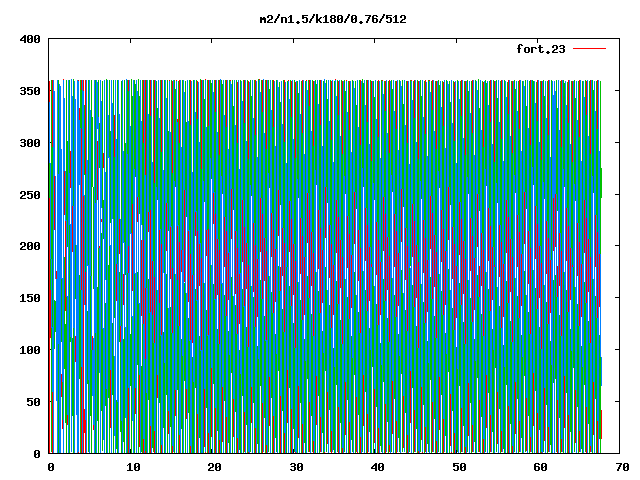Select the y-axis label 150
This screenshot has height=480, width=640.
click(30, 298)
